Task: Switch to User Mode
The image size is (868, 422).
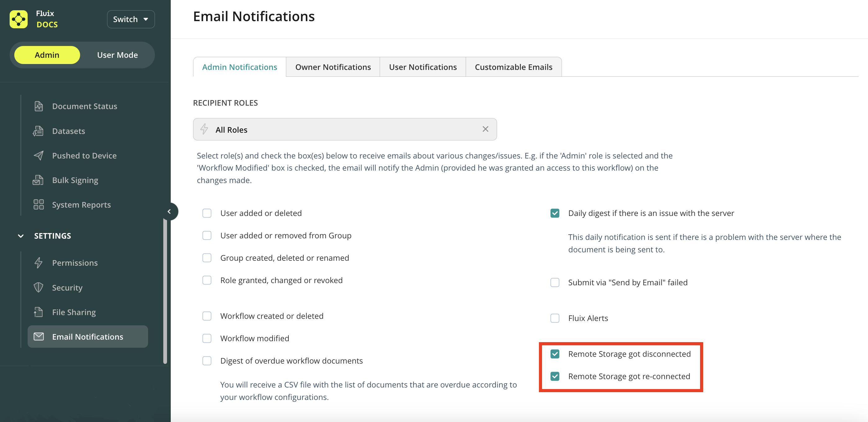Action: [x=117, y=55]
